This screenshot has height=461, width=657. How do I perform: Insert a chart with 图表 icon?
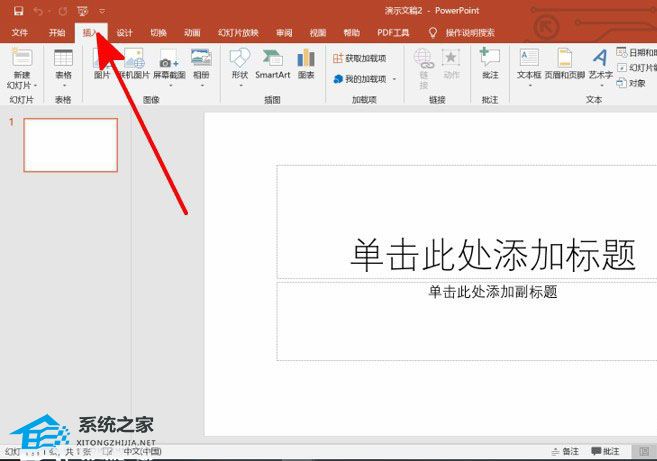306,58
